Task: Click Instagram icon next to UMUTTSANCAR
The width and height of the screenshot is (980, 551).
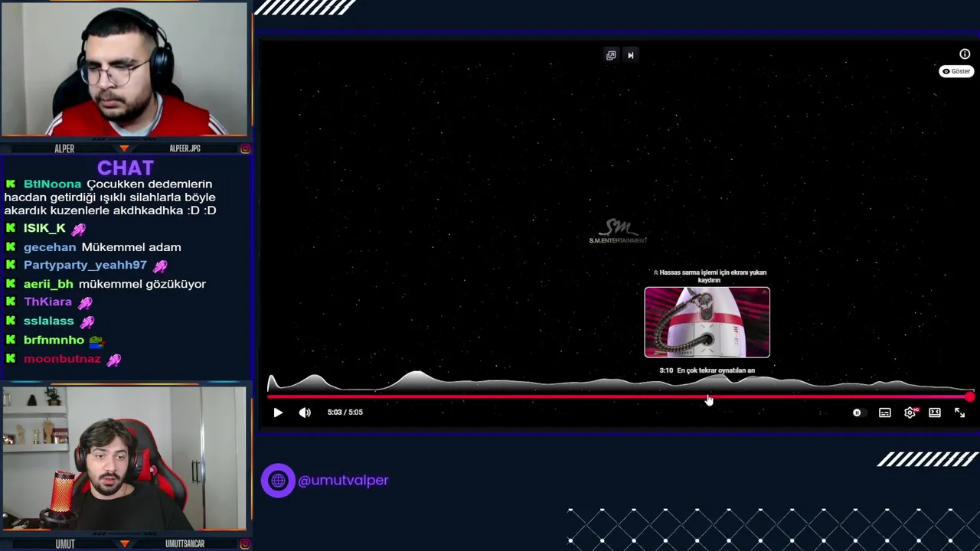Action: (245, 543)
